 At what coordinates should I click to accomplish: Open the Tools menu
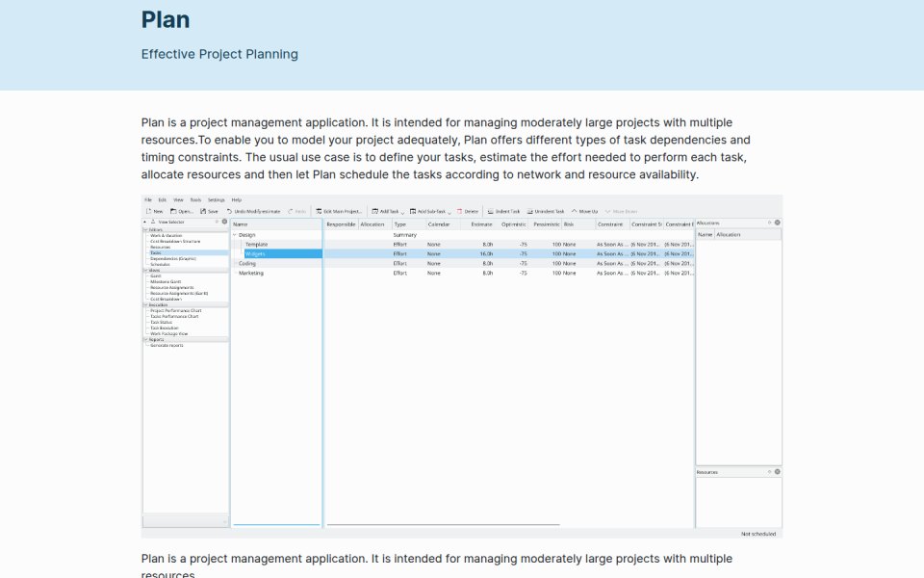click(x=195, y=200)
